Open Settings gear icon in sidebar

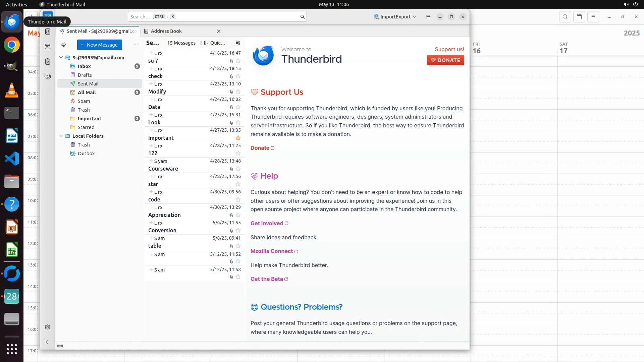pos(48,327)
